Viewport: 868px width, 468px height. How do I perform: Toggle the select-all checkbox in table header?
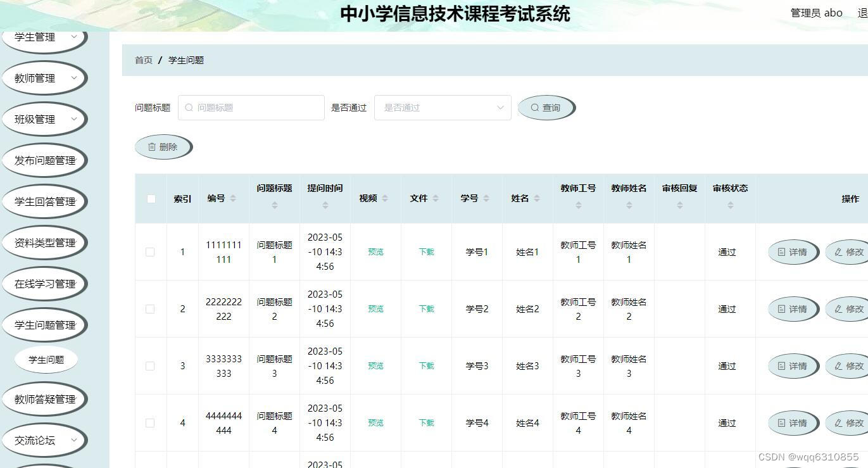[x=151, y=198]
